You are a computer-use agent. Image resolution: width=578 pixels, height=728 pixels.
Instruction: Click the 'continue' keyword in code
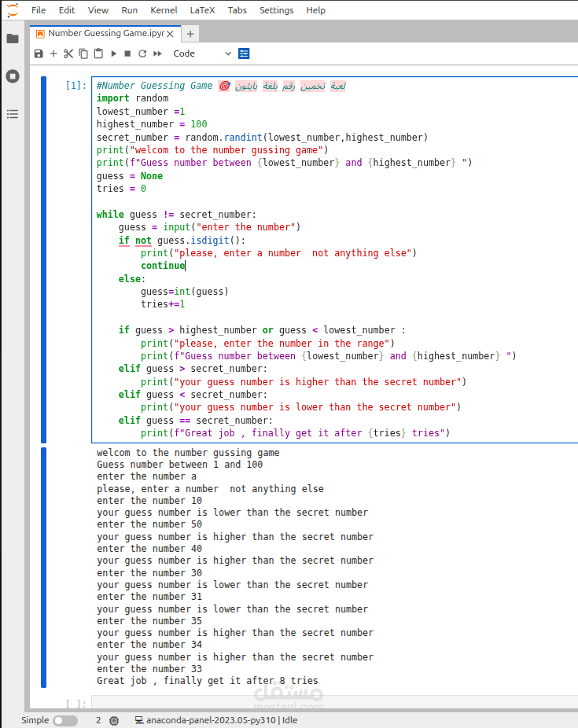point(163,266)
